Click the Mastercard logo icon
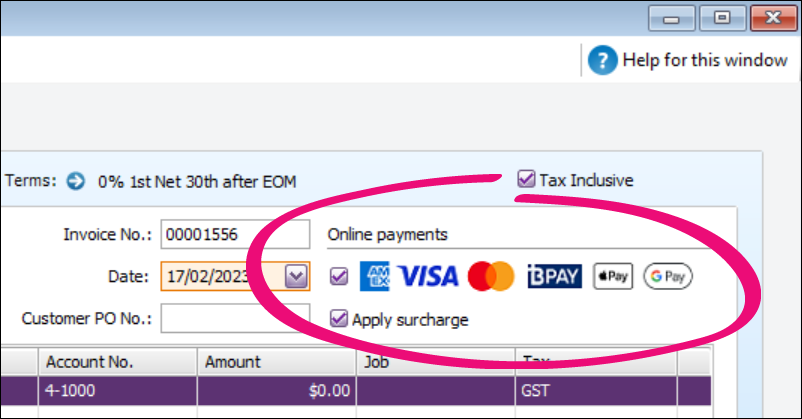Screen dimensions: 802x419 (x=490, y=276)
